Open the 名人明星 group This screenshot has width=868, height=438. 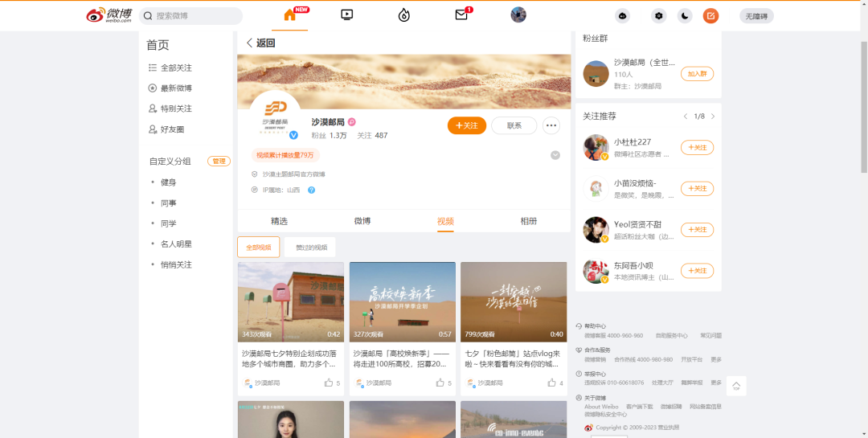(176, 244)
